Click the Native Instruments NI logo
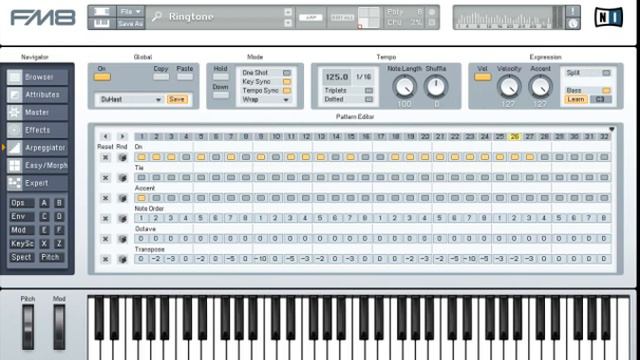This screenshot has width=640, height=360. [x=609, y=17]
